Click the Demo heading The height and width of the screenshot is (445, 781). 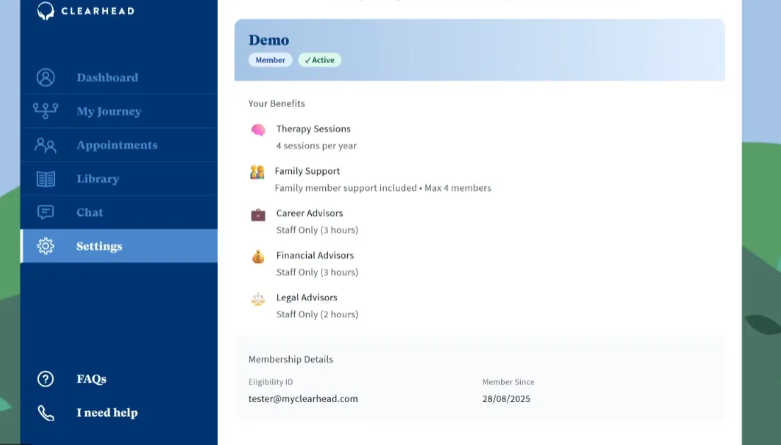(x=269, y=40)
